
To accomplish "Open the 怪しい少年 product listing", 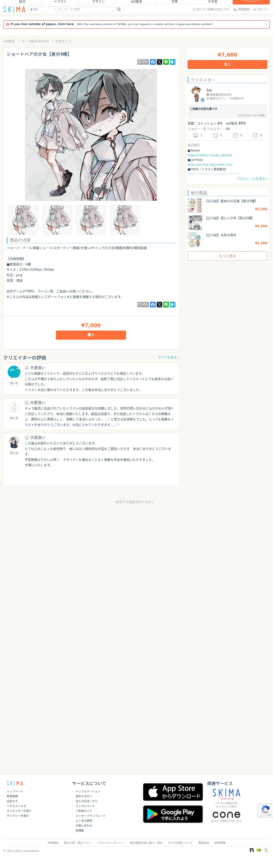I will pos(230,218).
